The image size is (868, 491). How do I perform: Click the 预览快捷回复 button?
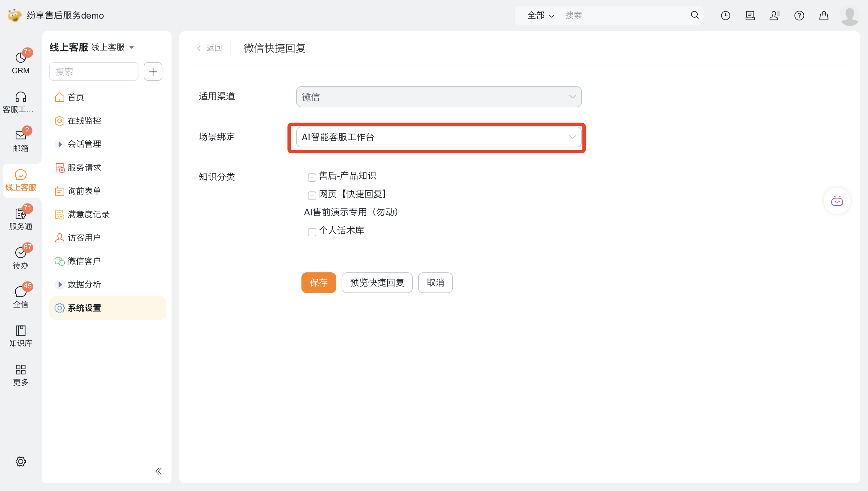coord(377,283)
